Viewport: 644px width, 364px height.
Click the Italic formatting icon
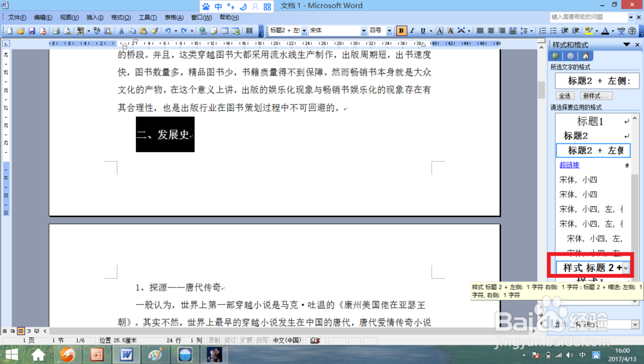coord(412,31)
